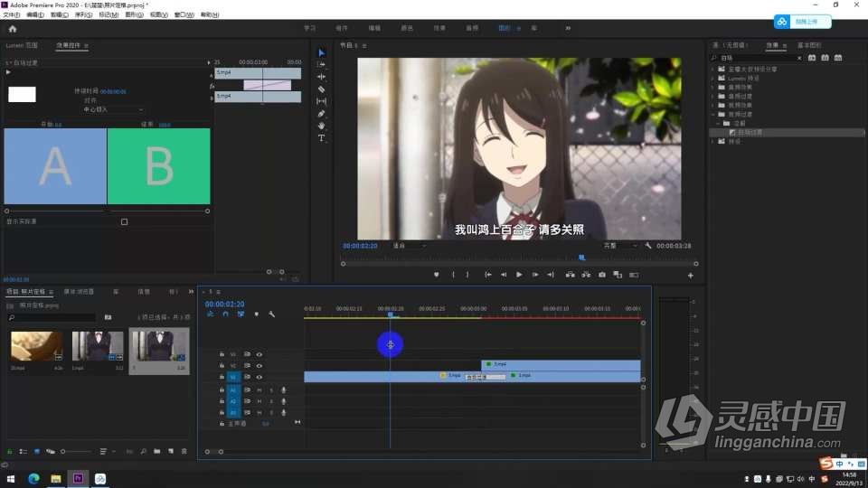The width and height of the screenshot is (868, 488).
Task: Open the 文件 (File) menu
Action: pyautogui.click(x=12, y=15)
